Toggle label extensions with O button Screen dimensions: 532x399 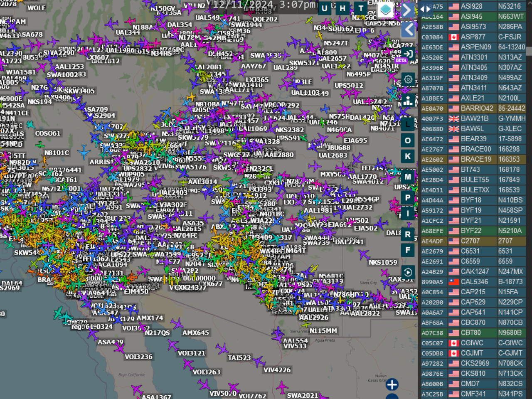coord(408,140)
